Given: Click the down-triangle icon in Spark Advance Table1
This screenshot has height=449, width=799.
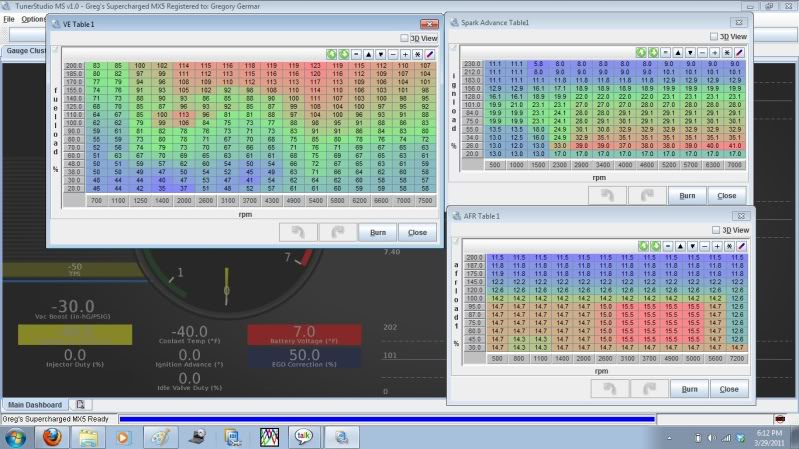Looking at the screenshot, I should click(x=690, y=52).
